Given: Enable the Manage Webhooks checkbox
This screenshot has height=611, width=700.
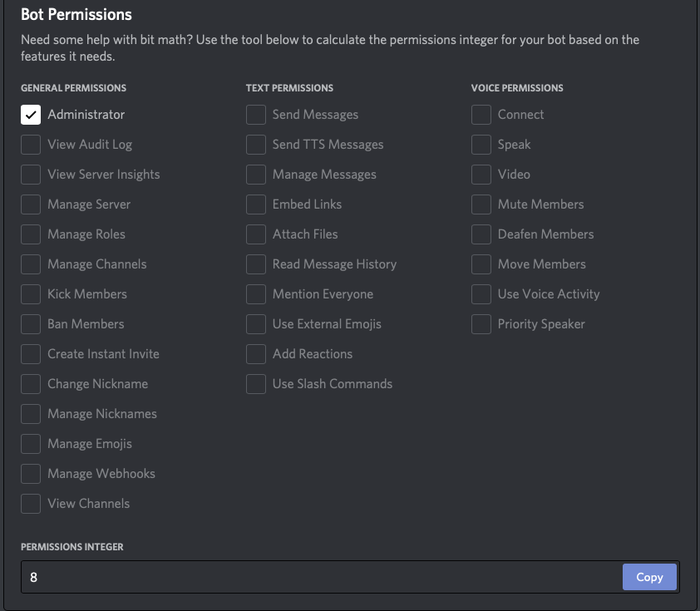Looking at the screenshot, I should [x=31, y=474].
